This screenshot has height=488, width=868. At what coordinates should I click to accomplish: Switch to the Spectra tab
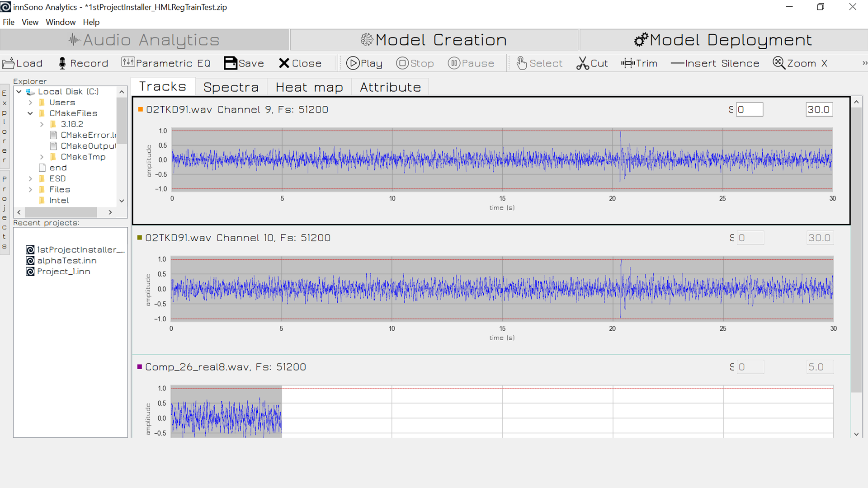click(231, 87)
